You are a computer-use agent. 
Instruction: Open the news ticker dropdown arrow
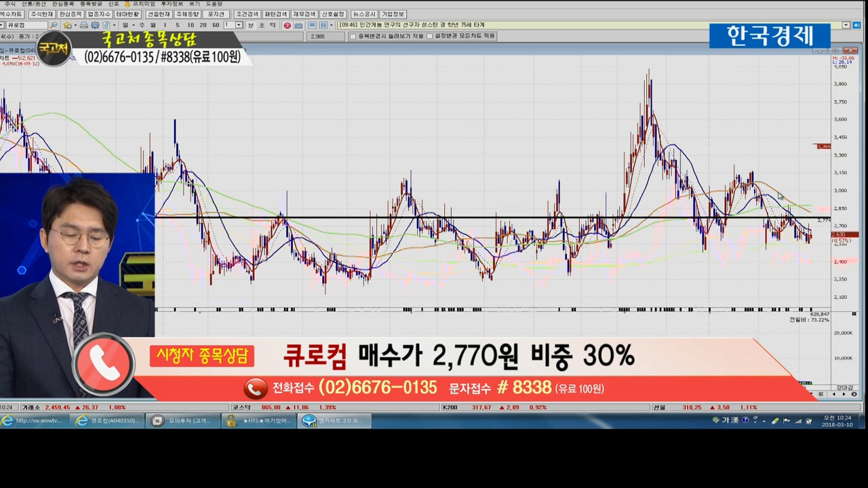[x=846, y=25]
